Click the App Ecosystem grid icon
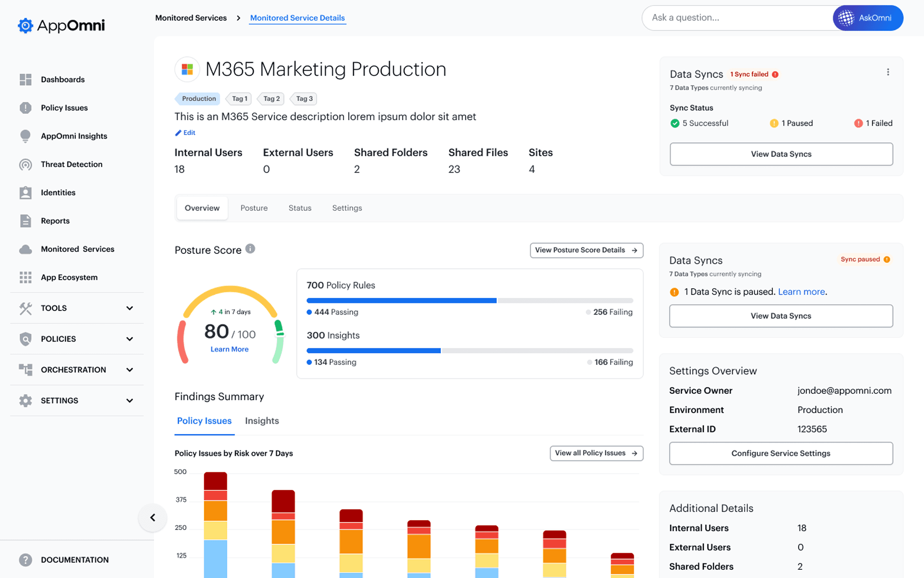Viewport: 924px width, 578px height. (x=26, y=277)
